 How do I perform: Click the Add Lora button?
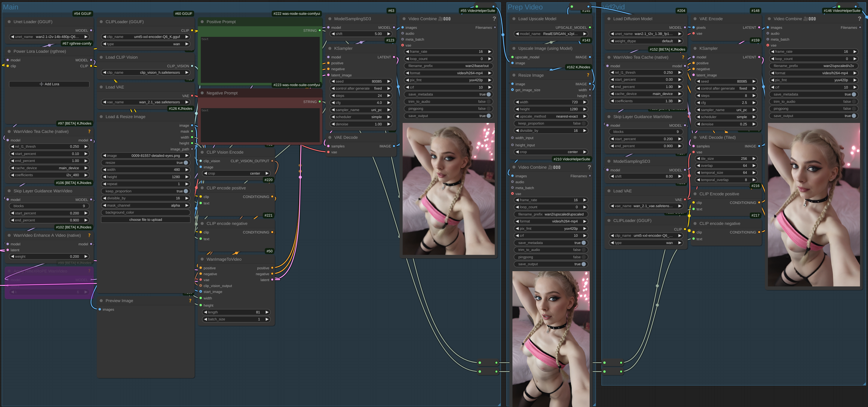tap(49, 84)
